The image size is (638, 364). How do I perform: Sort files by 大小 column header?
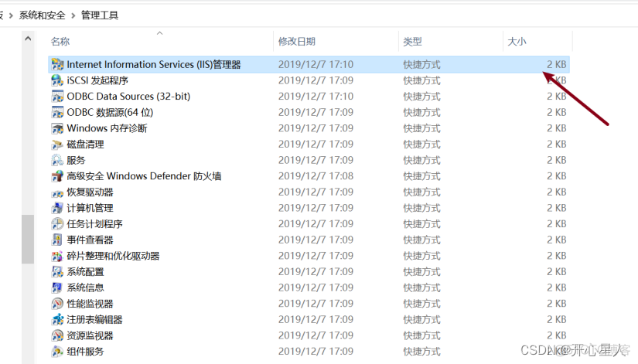click(517, 42)
